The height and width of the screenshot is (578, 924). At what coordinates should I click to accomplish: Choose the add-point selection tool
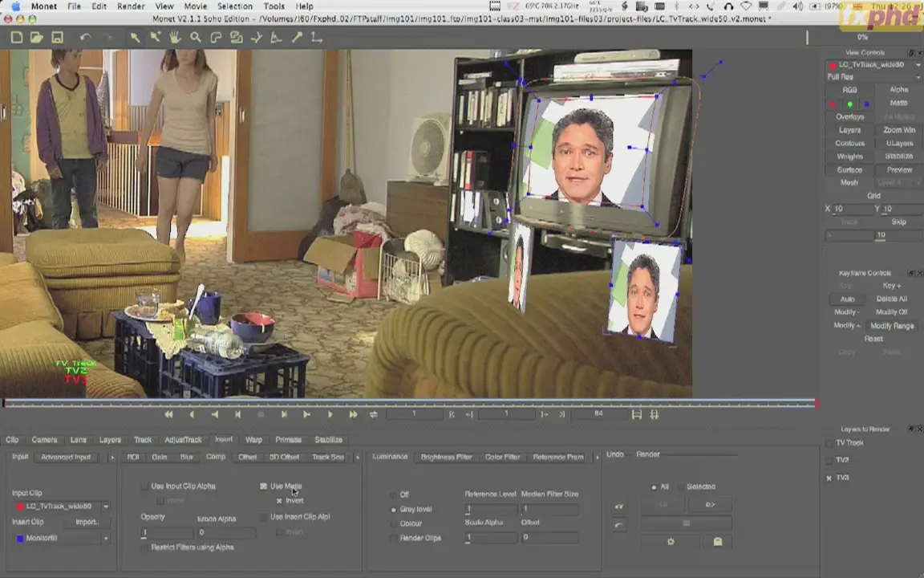[x=155, y=38]
